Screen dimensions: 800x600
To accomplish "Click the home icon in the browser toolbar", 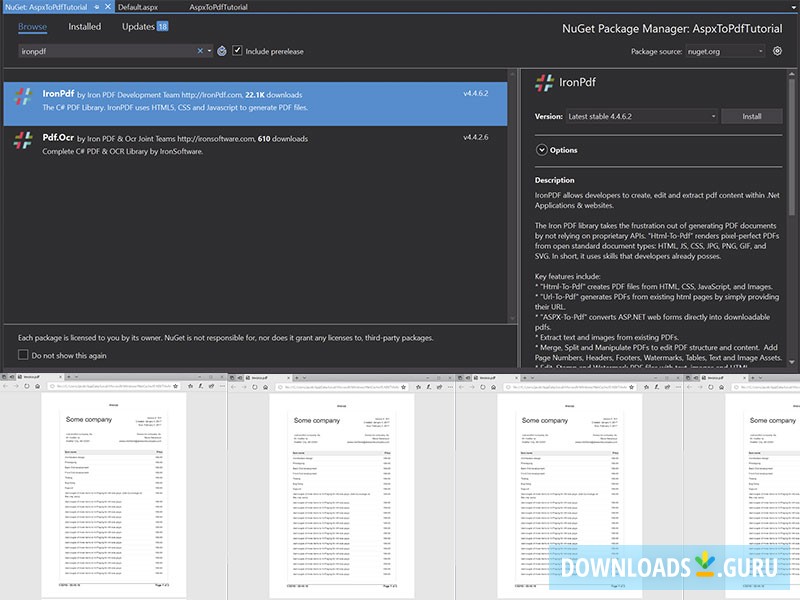I will 37,386.
